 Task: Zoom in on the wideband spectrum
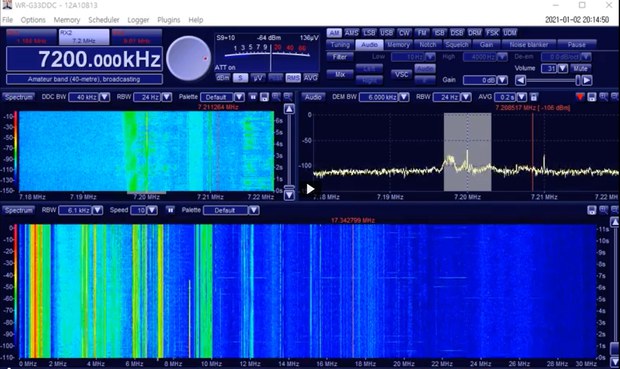coord(603,210)
